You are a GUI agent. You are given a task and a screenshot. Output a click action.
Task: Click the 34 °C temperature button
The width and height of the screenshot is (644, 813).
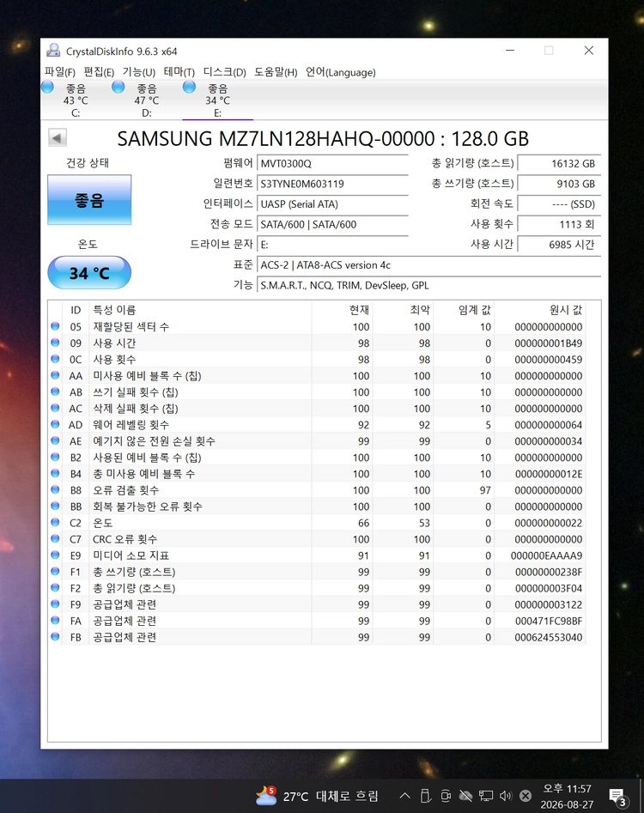click(89, 272)
